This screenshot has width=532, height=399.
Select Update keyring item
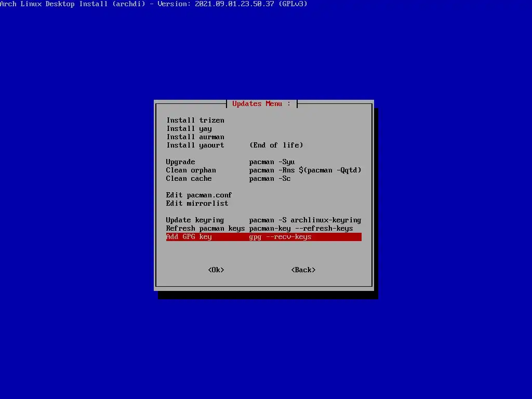[x=195, y=220]
